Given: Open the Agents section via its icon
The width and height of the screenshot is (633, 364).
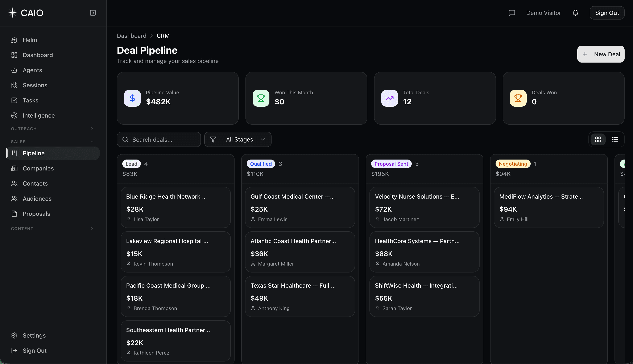Looking at the screenshot, I should pos(14,70).
